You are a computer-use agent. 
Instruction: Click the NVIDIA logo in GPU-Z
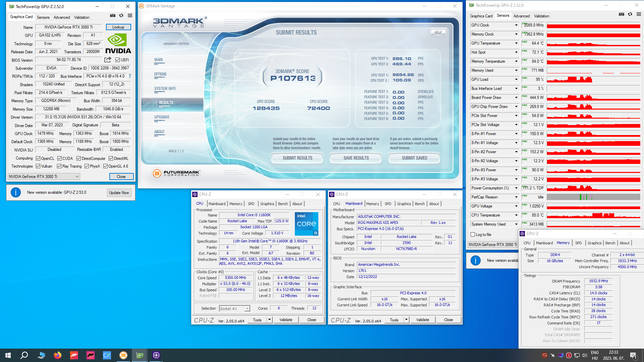(x=118, y=44)
